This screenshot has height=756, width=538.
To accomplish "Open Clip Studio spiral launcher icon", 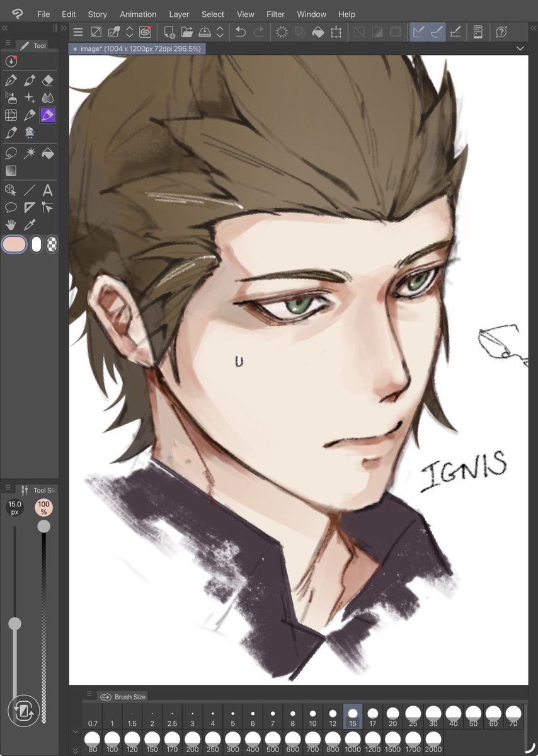I will [x=145, y=32].
